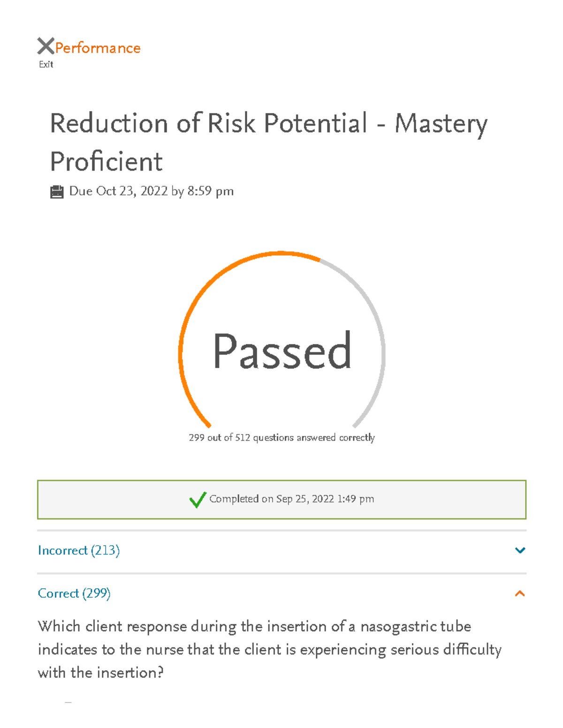Toggle the Incorrect (213) section open

pyautogui.click(x=79, y=550)
